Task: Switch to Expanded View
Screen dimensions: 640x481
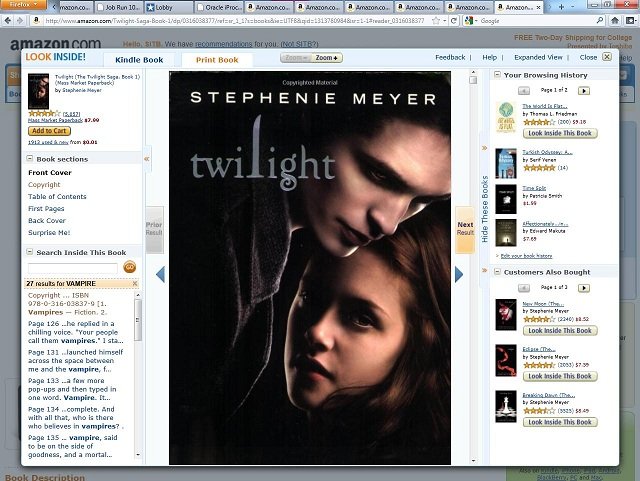Action: point(538,58)
